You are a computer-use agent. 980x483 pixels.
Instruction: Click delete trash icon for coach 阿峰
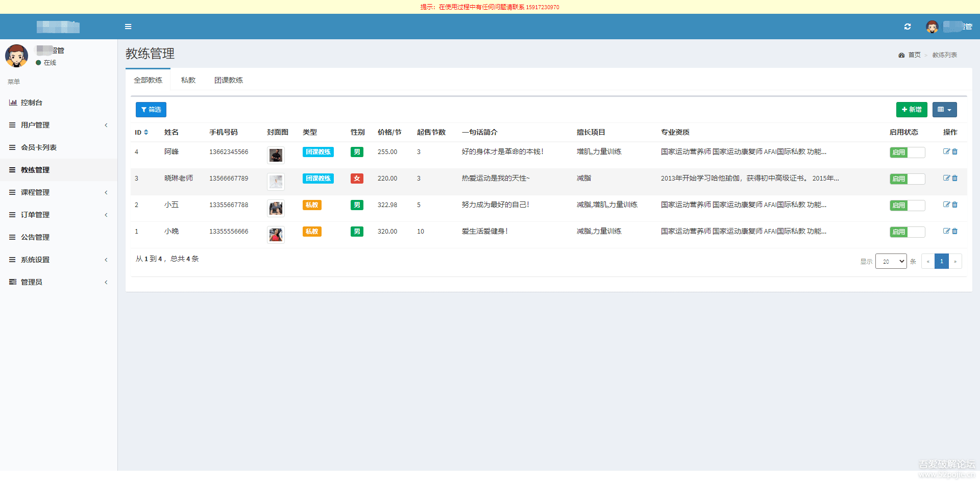(955, 151)
